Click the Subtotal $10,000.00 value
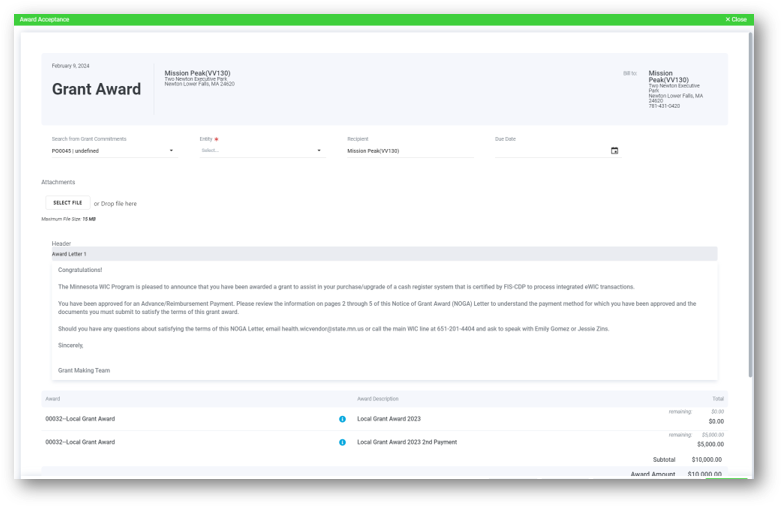Viewport: 781px width, 506px height. (706, 460)
